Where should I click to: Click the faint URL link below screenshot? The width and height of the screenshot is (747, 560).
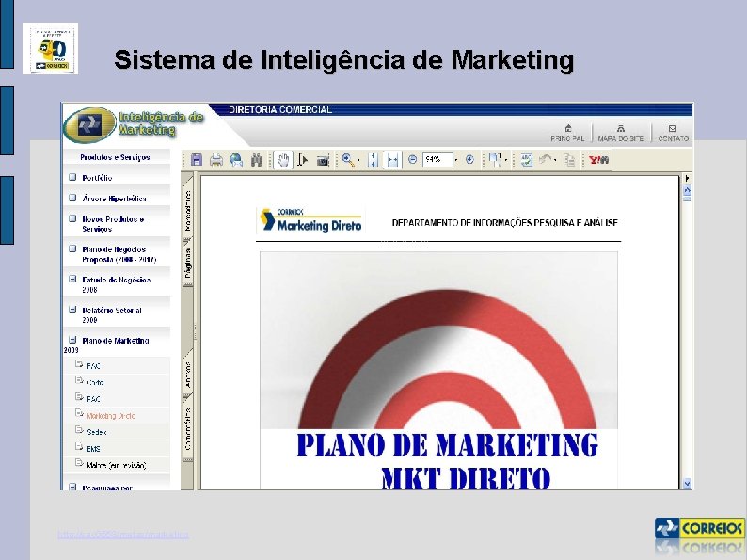coord(123,535)
